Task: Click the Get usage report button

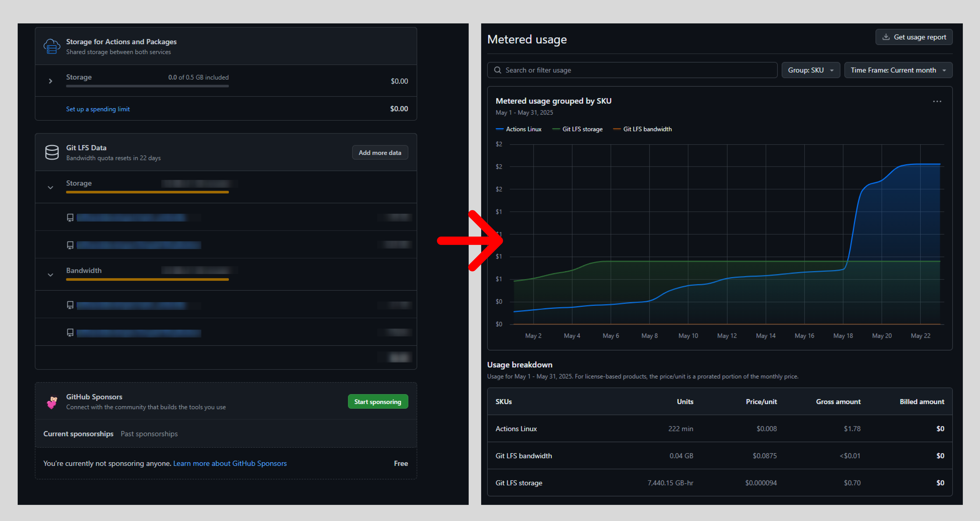Action: click(914, 37)
